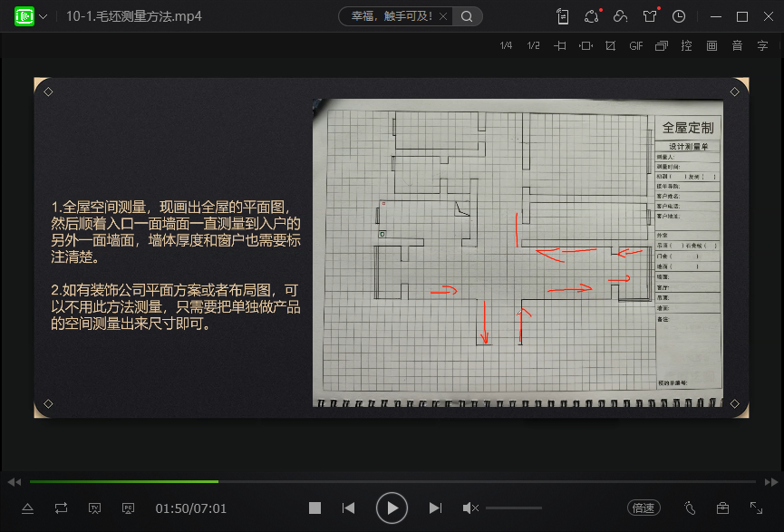Image resolution: width=784 pixels, height=532 pixels.
Task: Open the 控 playback control settings
Action: [686, 46]
